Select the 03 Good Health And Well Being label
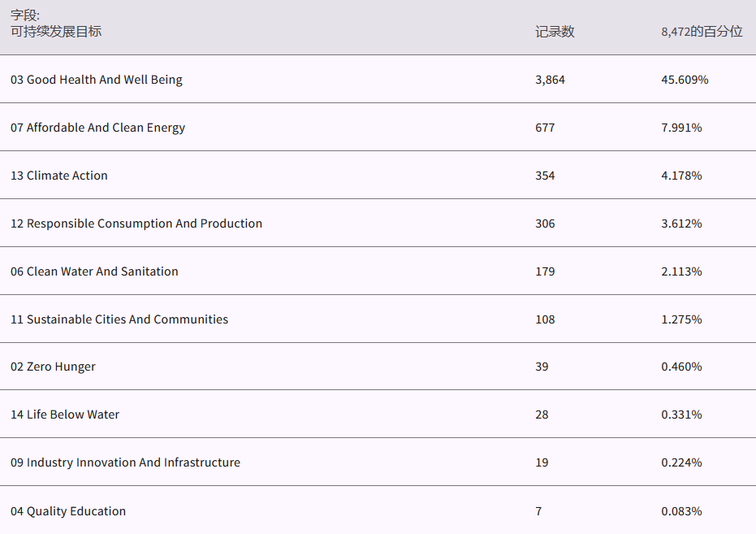 click(x=97, y=80)
